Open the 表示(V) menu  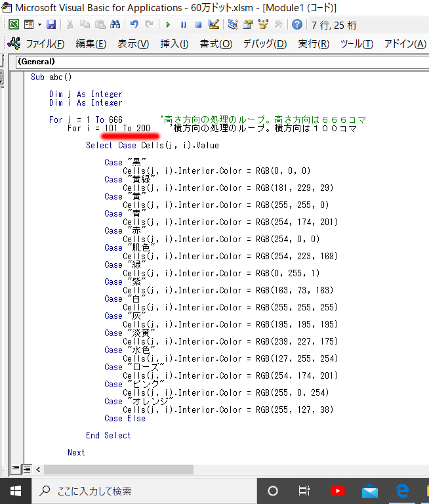(x=133, y=44)
